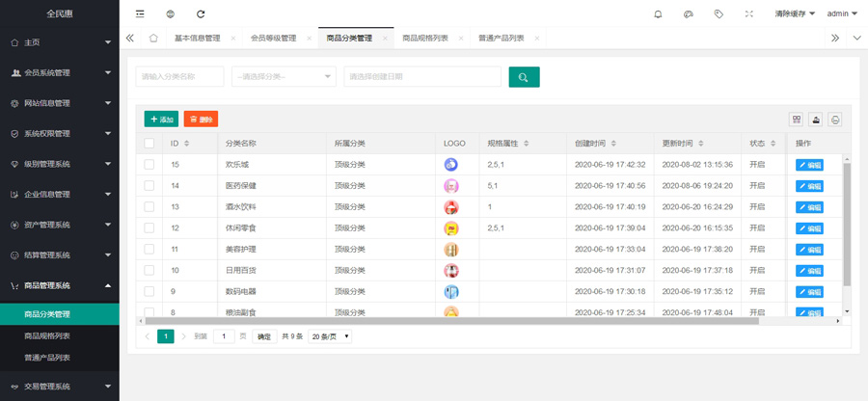Select the checkbox for 酒水饮料 row

(x=149, y=207)
